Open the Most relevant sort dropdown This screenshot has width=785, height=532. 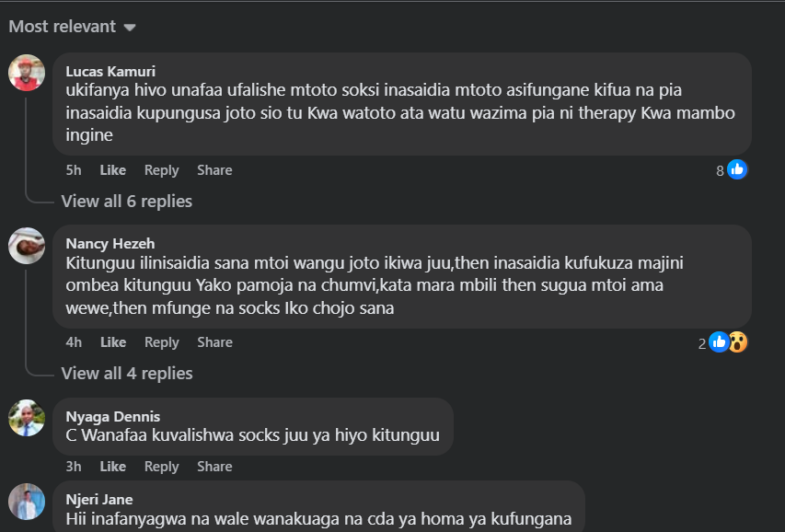pyautogui.click(x=72, y=27)
